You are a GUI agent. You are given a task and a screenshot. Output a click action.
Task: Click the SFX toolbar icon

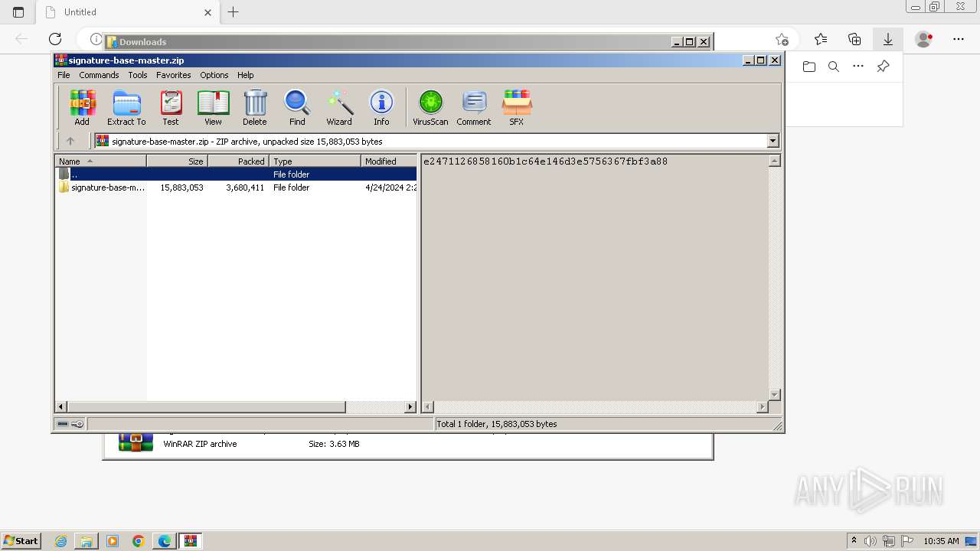point(517,107)
